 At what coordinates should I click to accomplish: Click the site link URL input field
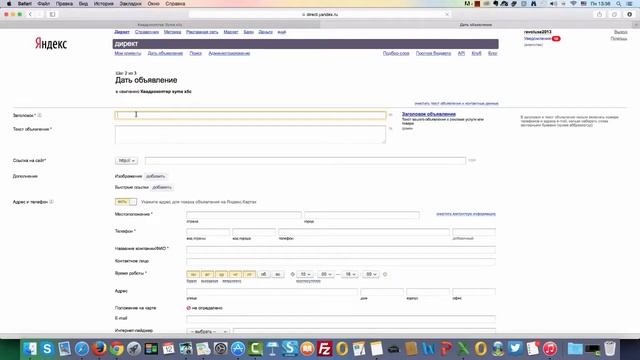(305, 161)
